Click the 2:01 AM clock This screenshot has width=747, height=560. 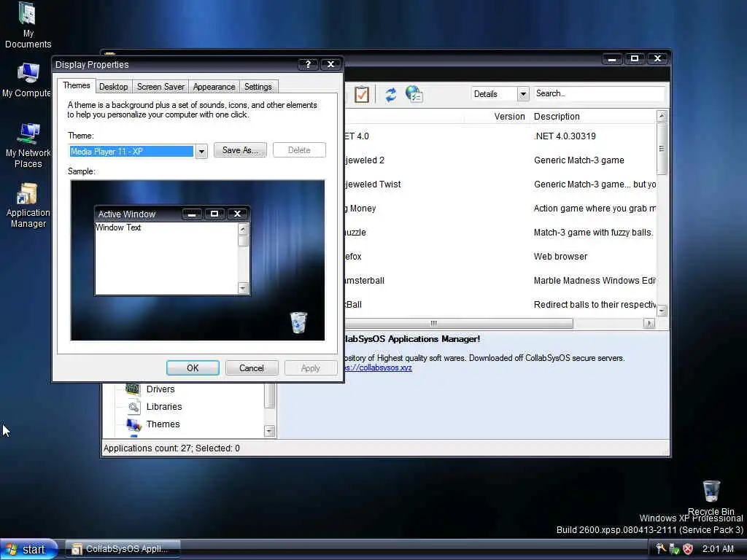point(718,548)
